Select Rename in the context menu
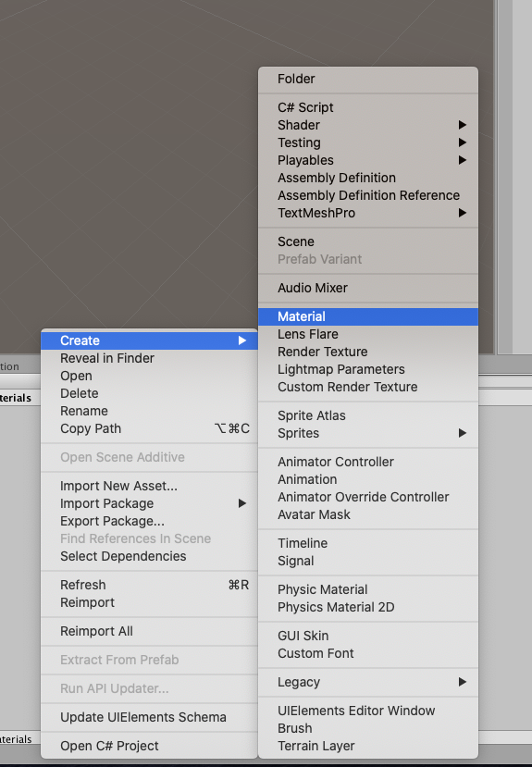This screenshot has height=767, width=532. [x=149, y=411]
